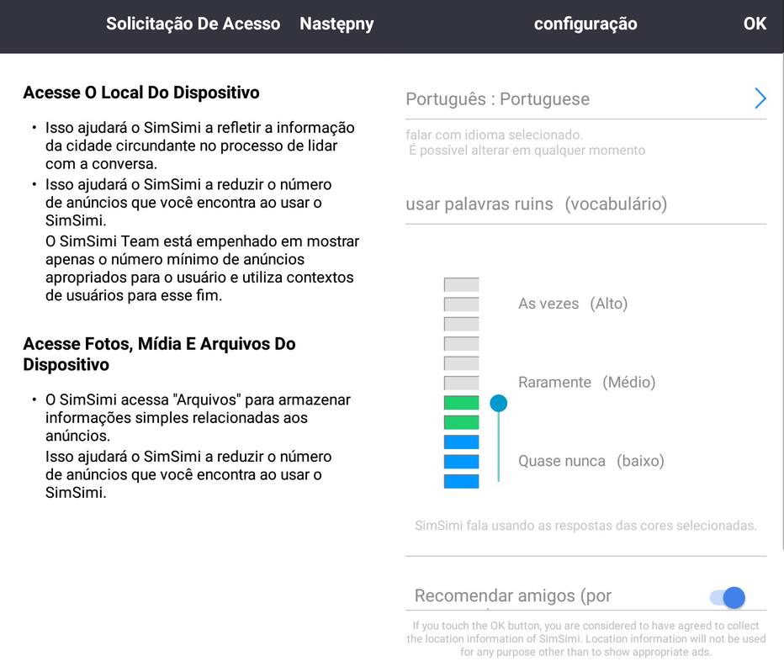Screen dimensions: 784x672
Task: Click the upper green level bar
Action: (x=461, y=403)
